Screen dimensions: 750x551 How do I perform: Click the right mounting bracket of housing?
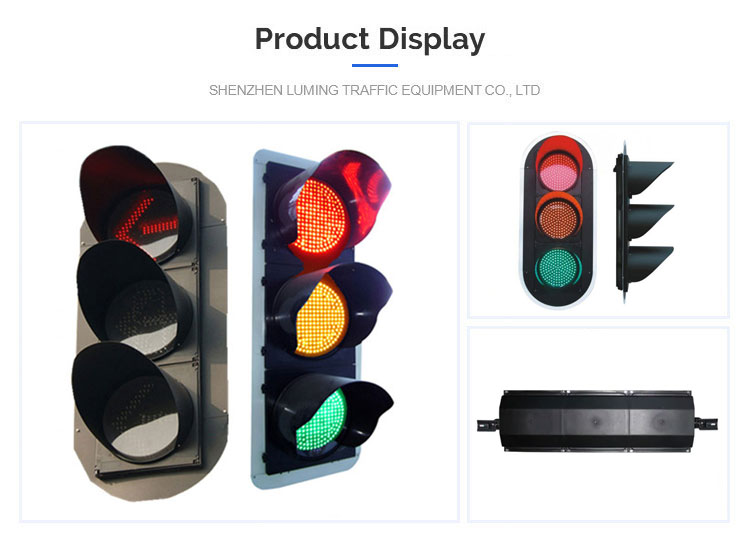[706, 424]
